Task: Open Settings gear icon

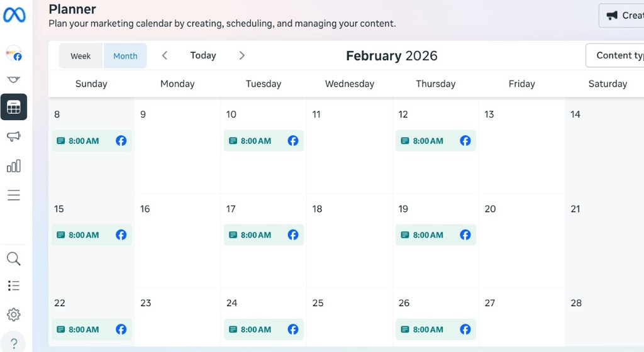Action: click(14, 314)
